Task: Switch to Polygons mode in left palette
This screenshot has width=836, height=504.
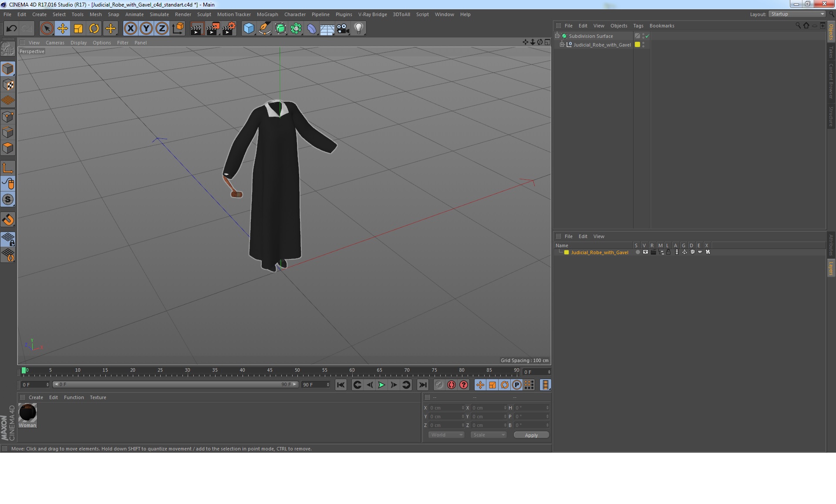Action: pyautogui.click(x=8, y=148)
